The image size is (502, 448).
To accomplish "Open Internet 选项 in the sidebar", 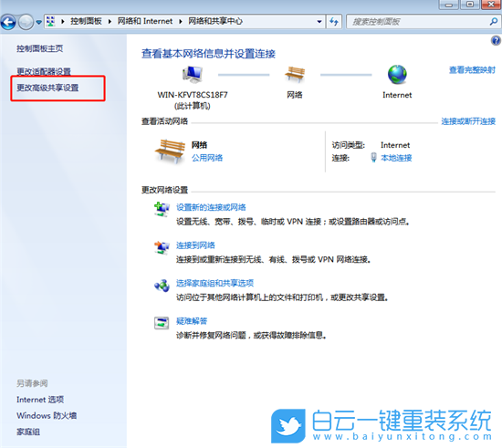I will pyautogui.click(x=40, y=400).
